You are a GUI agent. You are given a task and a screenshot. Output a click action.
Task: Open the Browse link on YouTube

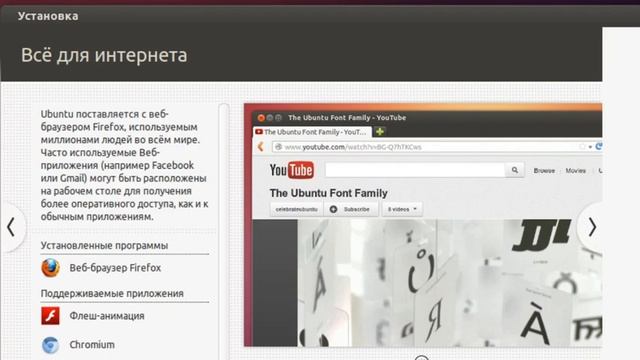544,171
